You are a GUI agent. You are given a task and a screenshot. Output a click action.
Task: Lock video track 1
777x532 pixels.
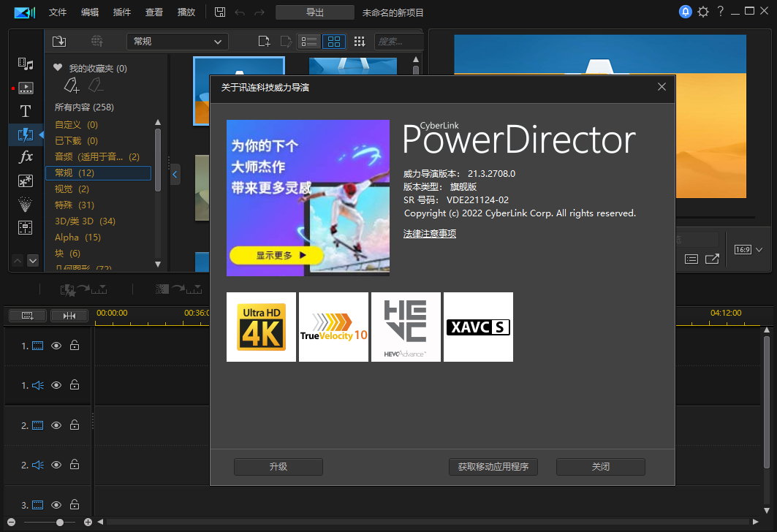pyautogui.click(x=75, y=345)
